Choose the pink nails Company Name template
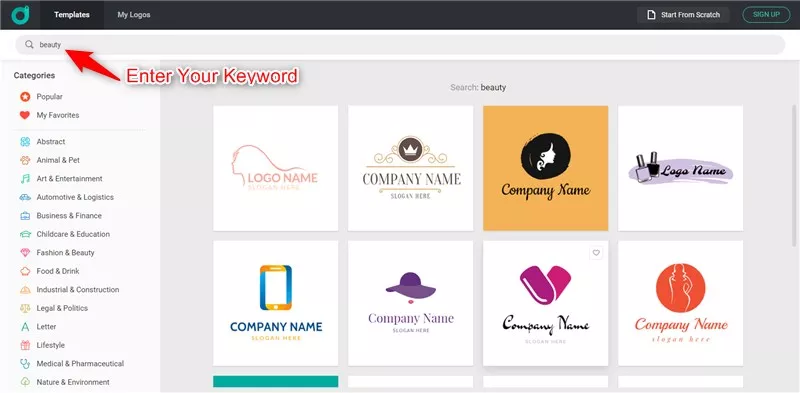 tap(545, 303)
